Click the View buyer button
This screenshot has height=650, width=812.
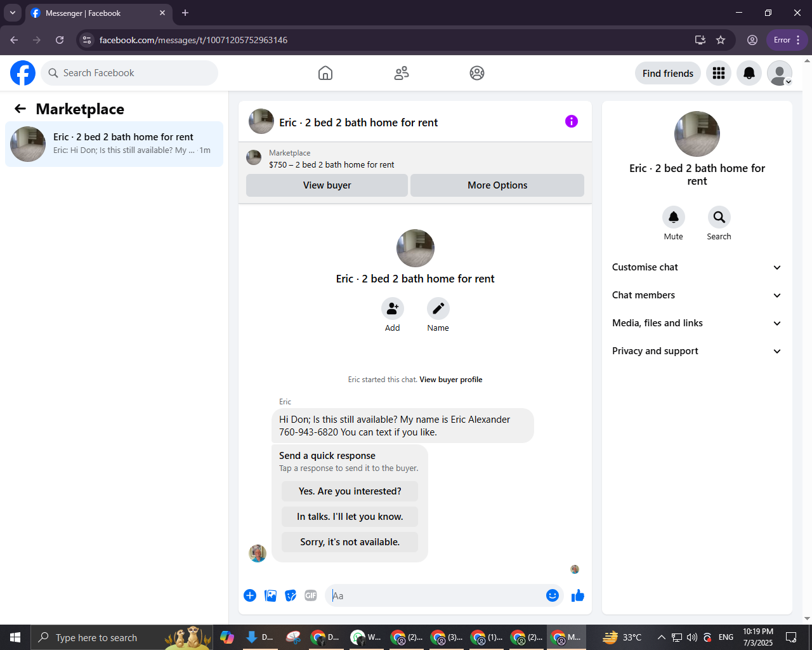pos(327,185)
